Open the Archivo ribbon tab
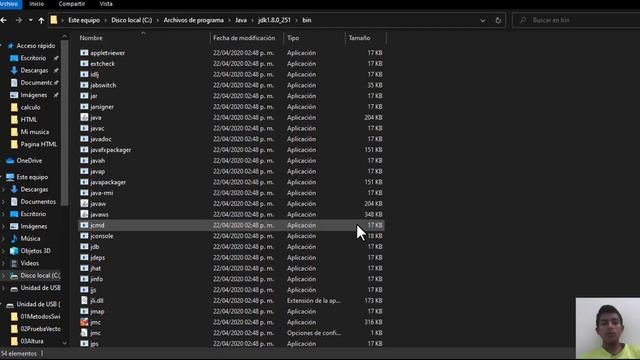This screenshot has width=640, height=360. click(9, 4)
